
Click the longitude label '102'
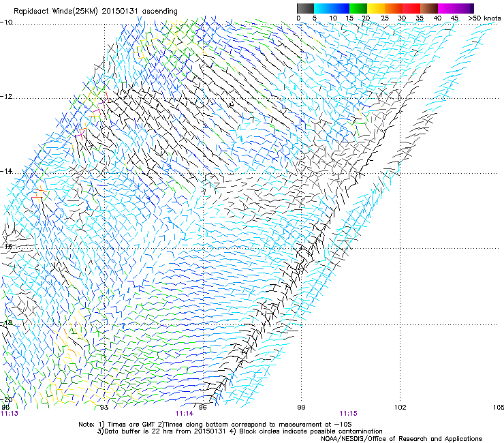click(x=400, y=408)
